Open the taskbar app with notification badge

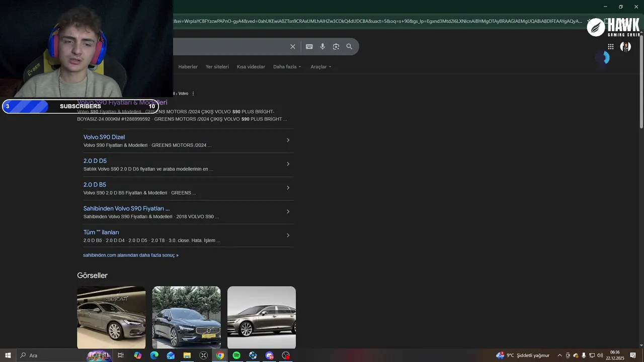(x=269, y=355)
